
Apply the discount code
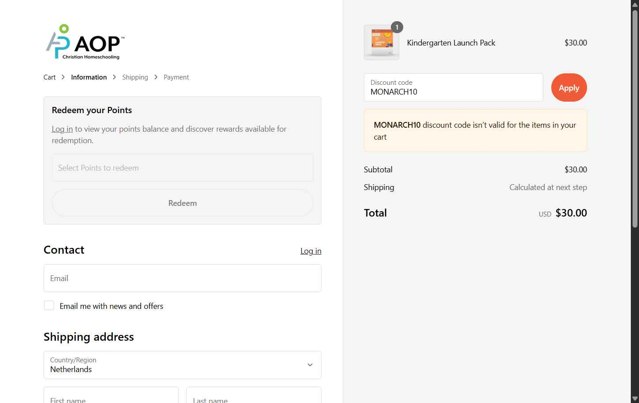point(569,88)
